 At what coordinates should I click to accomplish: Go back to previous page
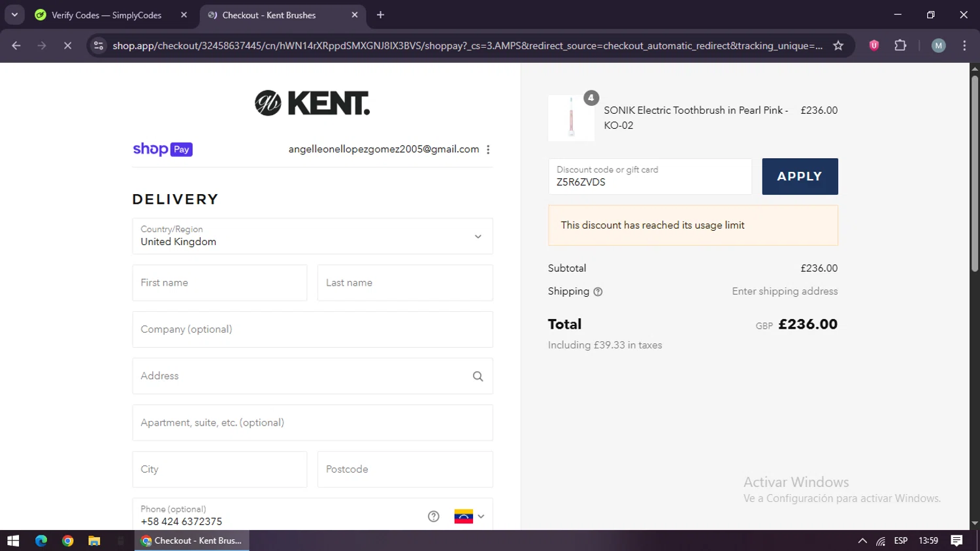coord(16,46)
